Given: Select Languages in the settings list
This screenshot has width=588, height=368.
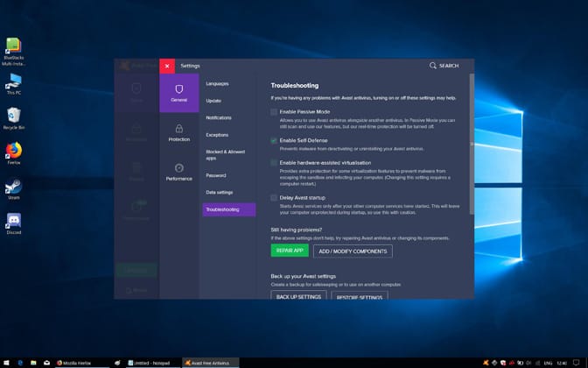Looking at the screenshot, I should [x=217, y=84].
